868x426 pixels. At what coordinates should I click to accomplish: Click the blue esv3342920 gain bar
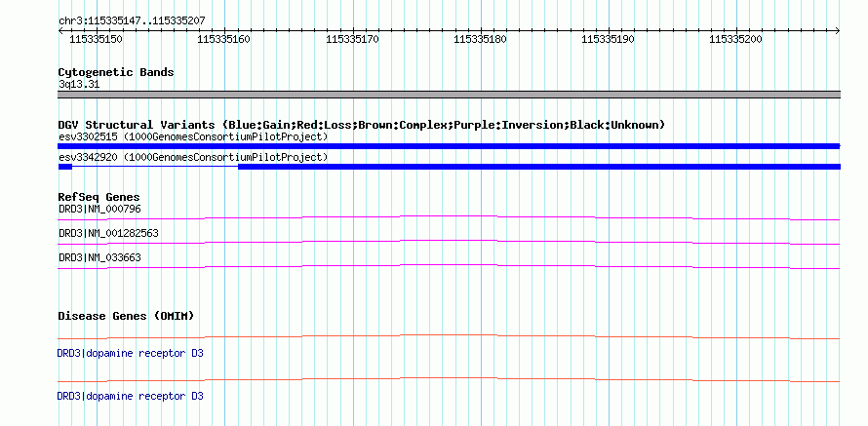coord(449,167)
